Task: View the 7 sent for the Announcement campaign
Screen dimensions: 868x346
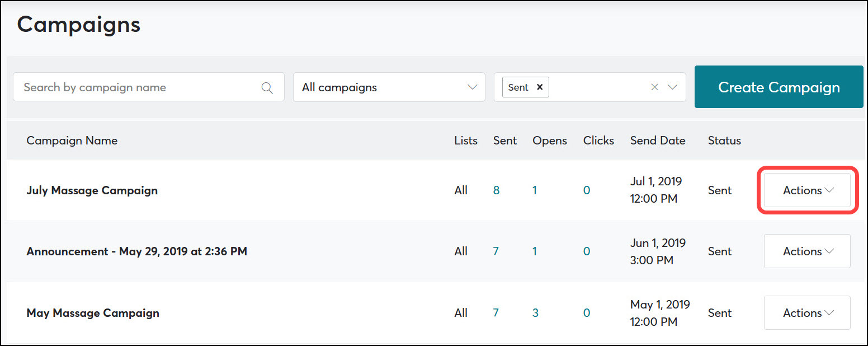Action: (x=496, y=251)
